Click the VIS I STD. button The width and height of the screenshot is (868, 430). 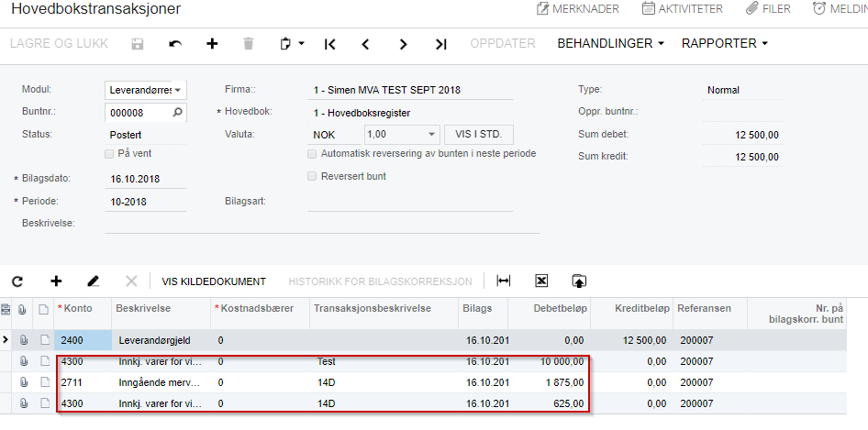pyautogui.click(x=479, y=135)
